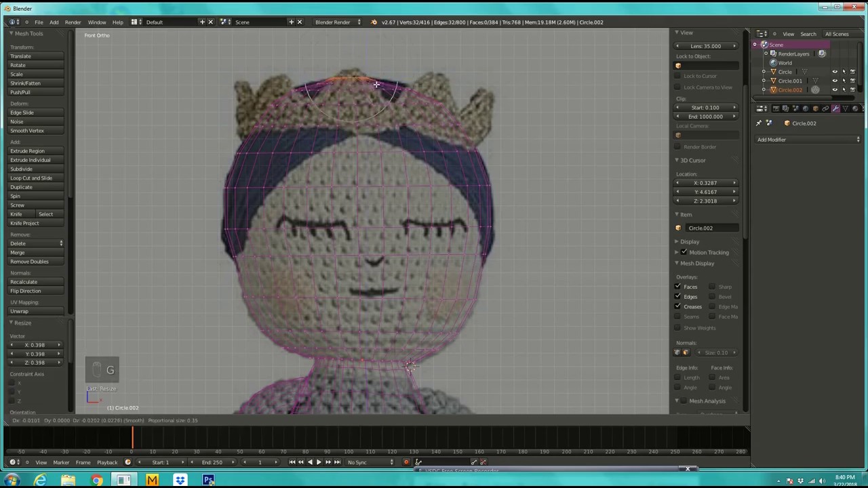Open the Material properties tab icon

pos(855,108)
